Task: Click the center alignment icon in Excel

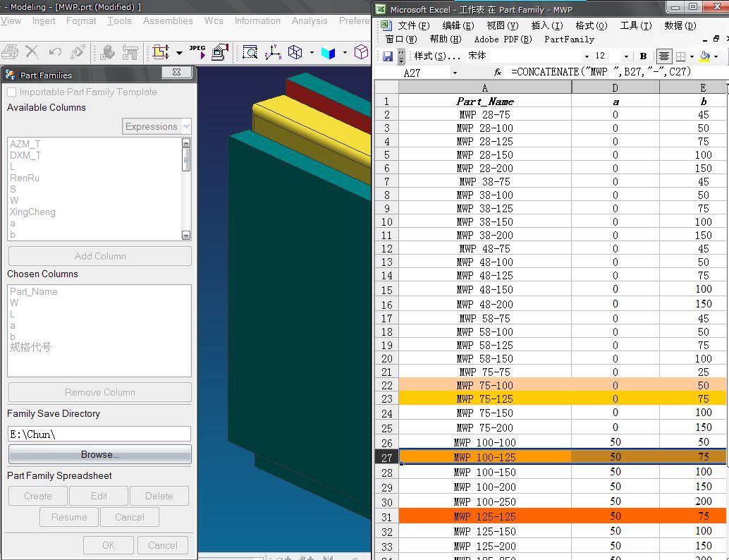Action: [664, 56]
